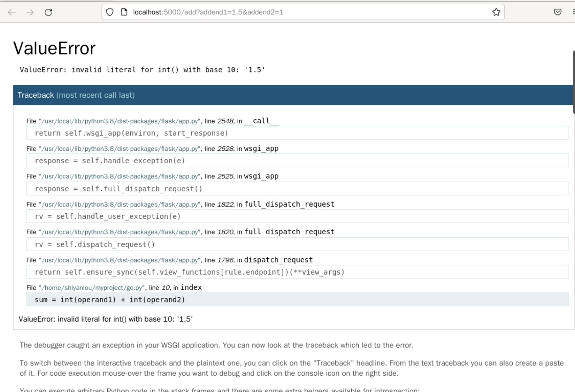Save page to Pocket
This screenshot has height=392, width=575.
(x=558, y=12)
